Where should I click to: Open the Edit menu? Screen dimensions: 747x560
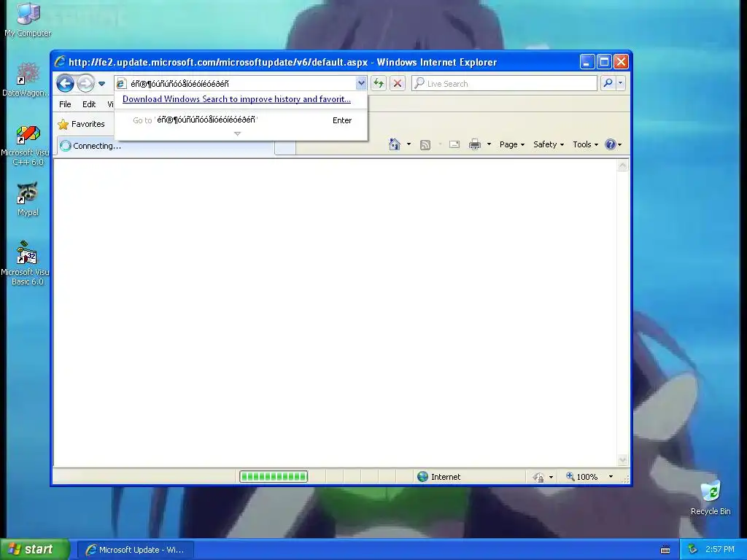point(88,104)
